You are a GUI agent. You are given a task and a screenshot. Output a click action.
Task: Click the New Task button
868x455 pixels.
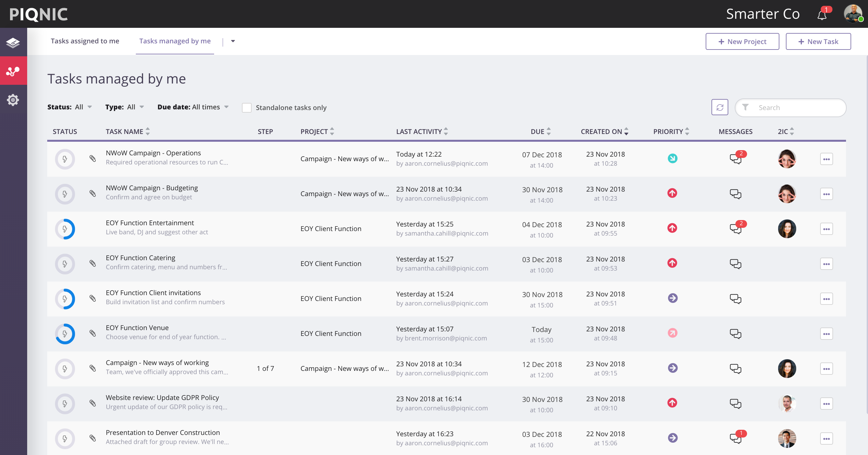click(x=818, y=41)
